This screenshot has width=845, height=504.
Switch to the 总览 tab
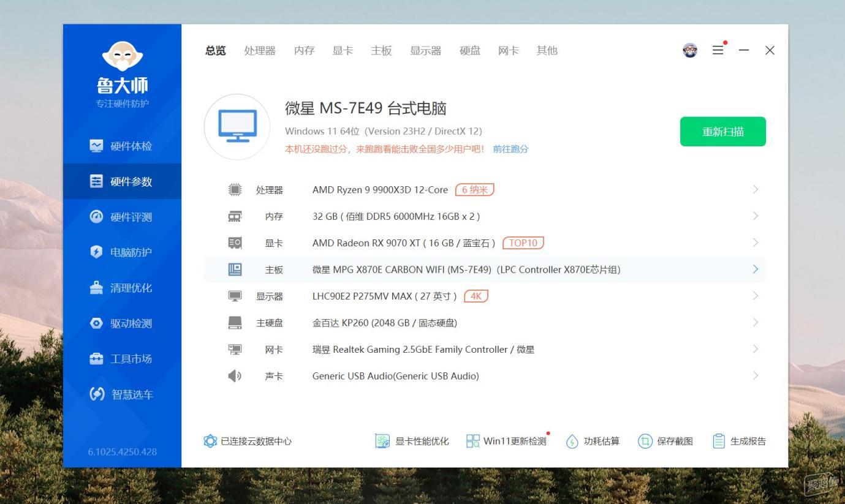tap(216, 51)
